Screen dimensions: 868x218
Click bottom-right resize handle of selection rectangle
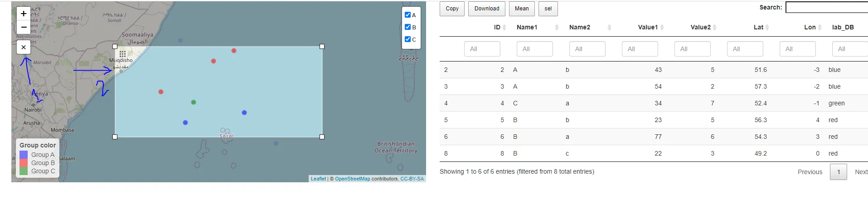click(x=322, y=137)
